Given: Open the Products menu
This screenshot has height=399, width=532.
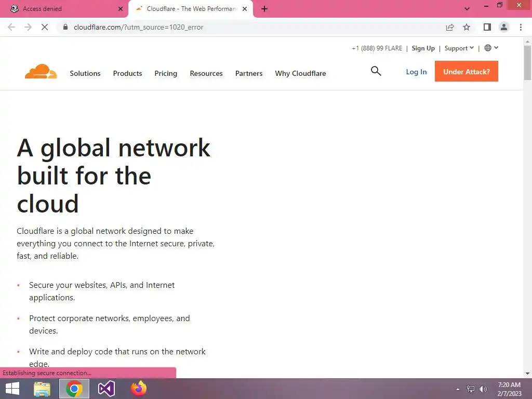Looking at the screenshot, I should point(128,73).
